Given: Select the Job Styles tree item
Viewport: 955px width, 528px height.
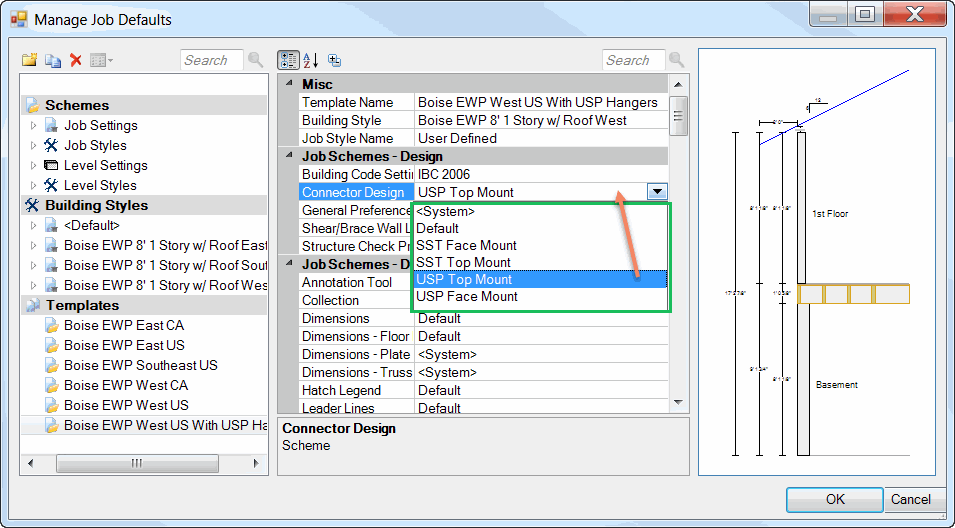Looking at the screenshot, I should 95,146.
